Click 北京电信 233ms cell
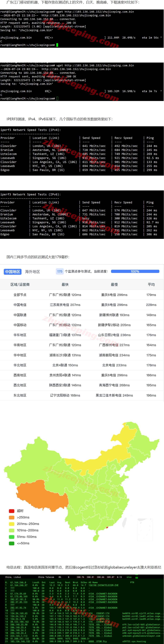Screen dimensions: 164x644 click(x=114, y=365)
